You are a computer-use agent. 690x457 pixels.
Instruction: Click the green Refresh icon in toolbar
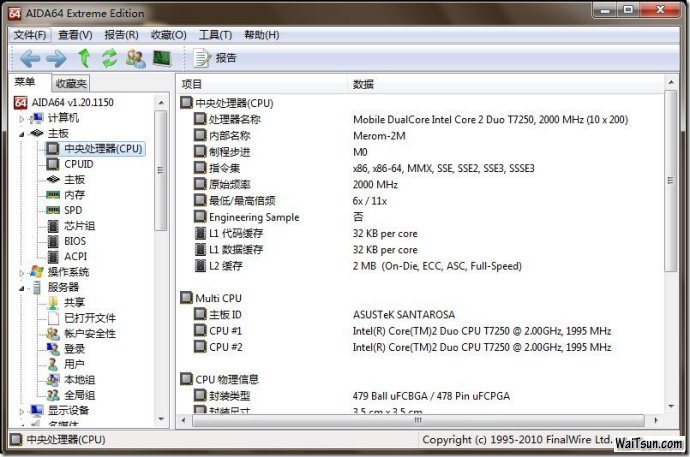(109, 59)
